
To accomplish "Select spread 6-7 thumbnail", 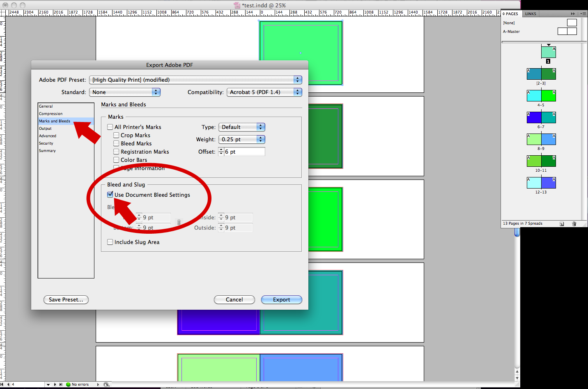I will [x=541, y=117].
